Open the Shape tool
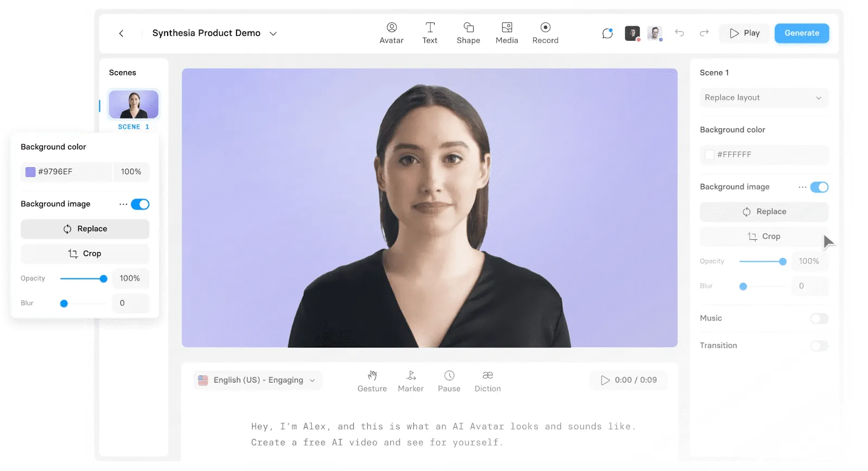 pos(468,33)
